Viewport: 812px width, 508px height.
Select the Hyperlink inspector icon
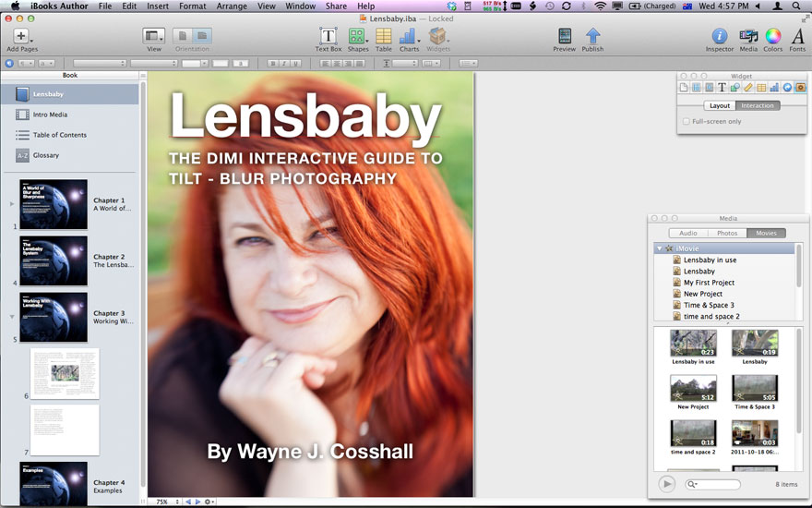(x=787, y=87)
